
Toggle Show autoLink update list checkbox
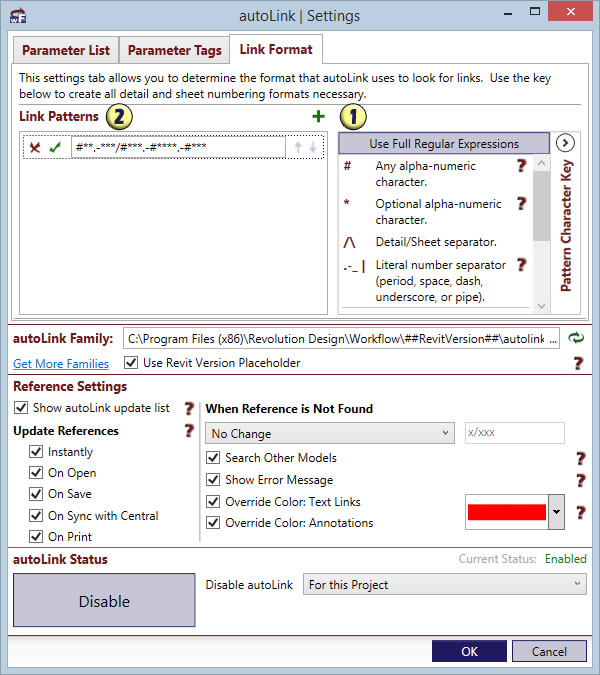click(x=21, y=408)
